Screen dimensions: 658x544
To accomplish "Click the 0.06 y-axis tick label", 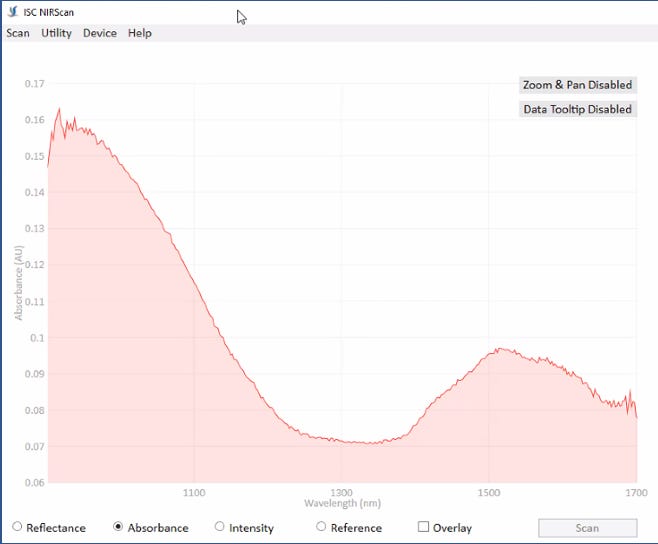I will [x=34, y=483].
